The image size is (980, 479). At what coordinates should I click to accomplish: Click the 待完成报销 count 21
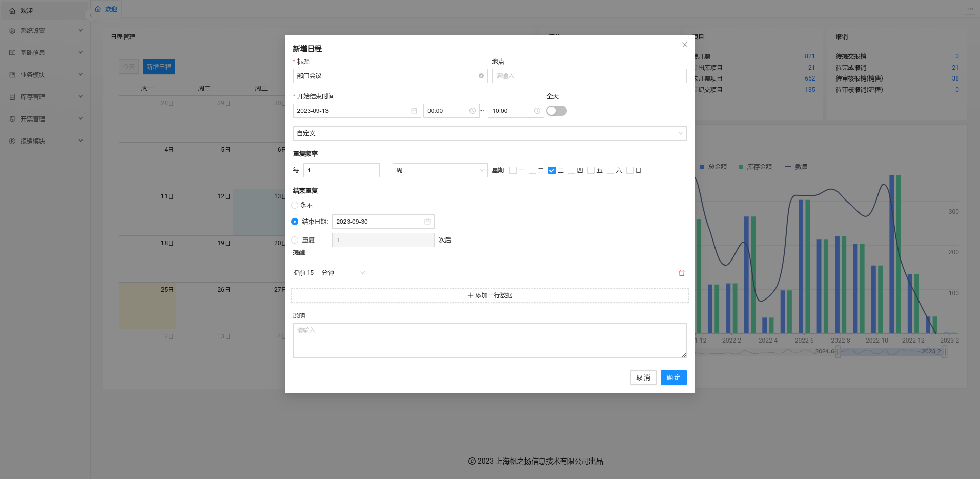coord(955,68)
